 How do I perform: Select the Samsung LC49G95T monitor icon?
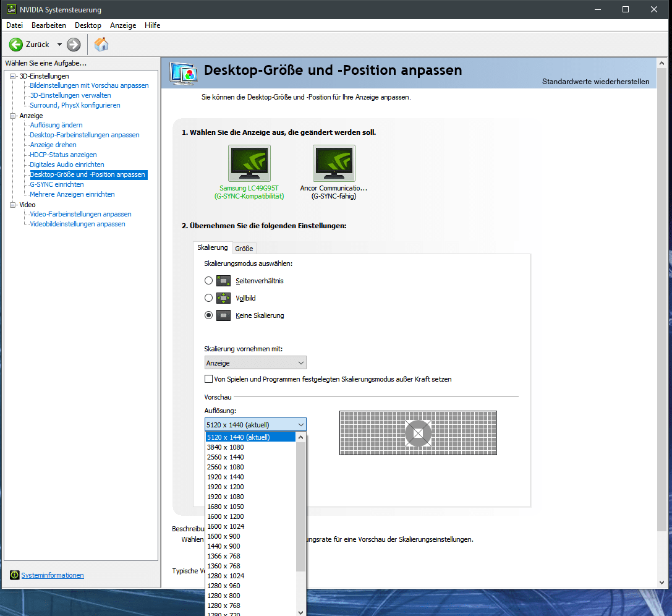pyautogui.click(x=249, y=163)
